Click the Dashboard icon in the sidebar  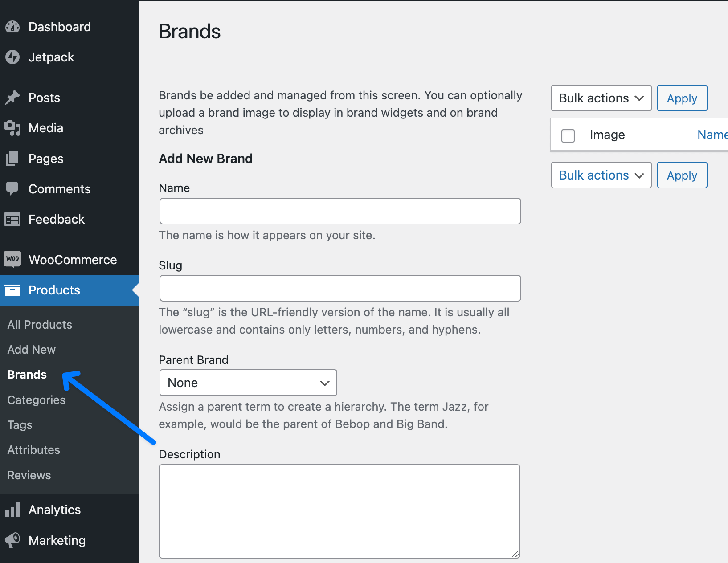pyautogui.click(x=12, y=27)
